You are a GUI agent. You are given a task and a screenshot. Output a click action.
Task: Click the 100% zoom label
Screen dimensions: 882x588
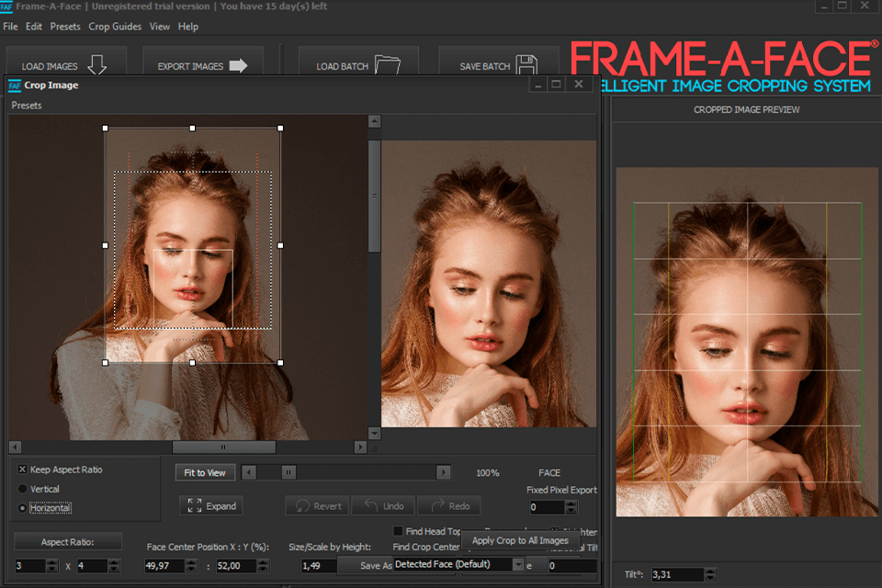pos(488,472)
